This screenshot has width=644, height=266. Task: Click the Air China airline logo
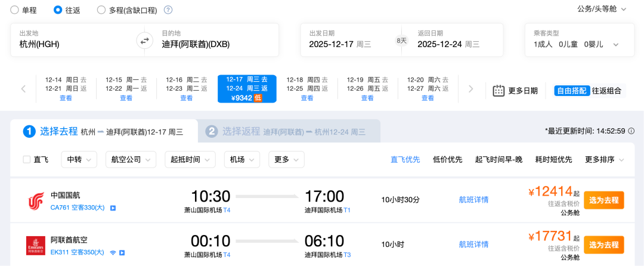pyautogui.click(x=36, y=201)
